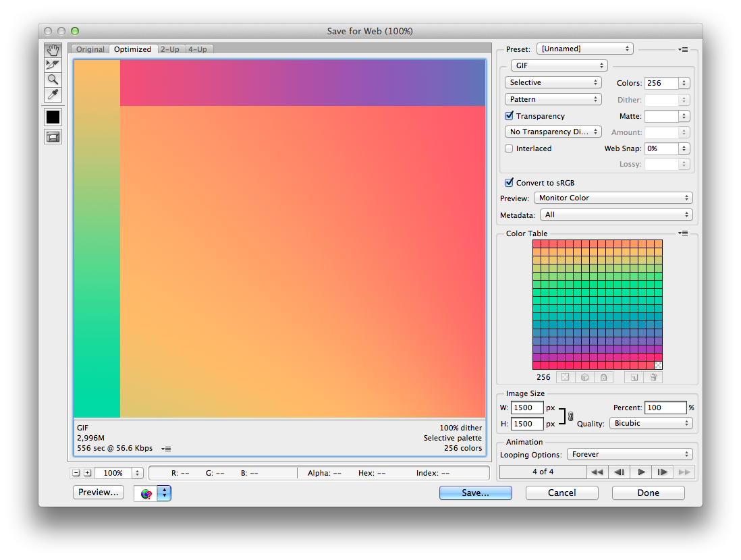The height and width of the screenshot is (560, 741).
Task: Switch to the Original tab
Action: (90, 49)
